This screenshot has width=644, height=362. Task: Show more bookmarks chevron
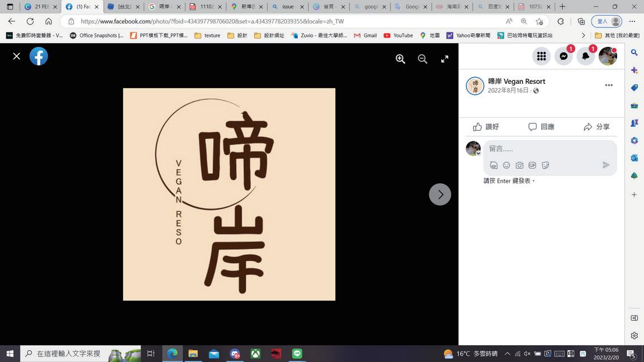pos(583,35)
